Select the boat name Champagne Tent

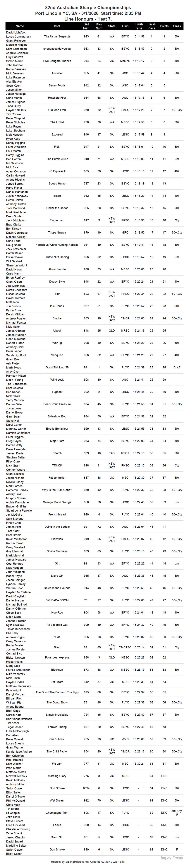coord(57,813)
